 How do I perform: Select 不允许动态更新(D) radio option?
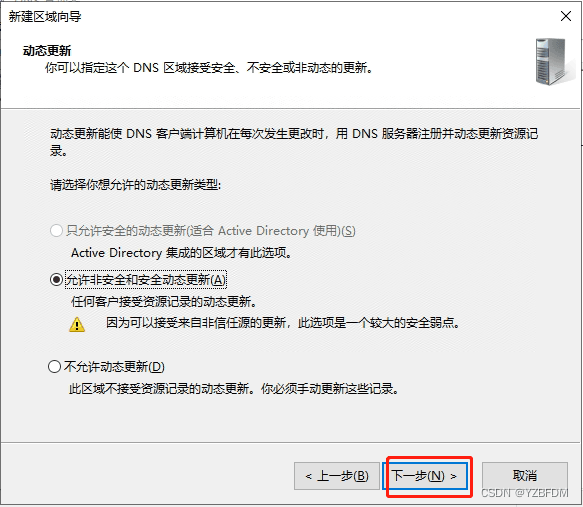pyautogui.click(x=55, y=366)
